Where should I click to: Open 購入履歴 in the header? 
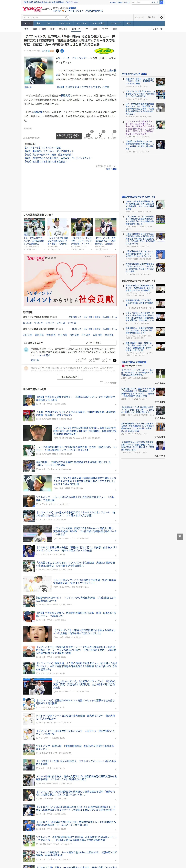click(x=152, y=18)
